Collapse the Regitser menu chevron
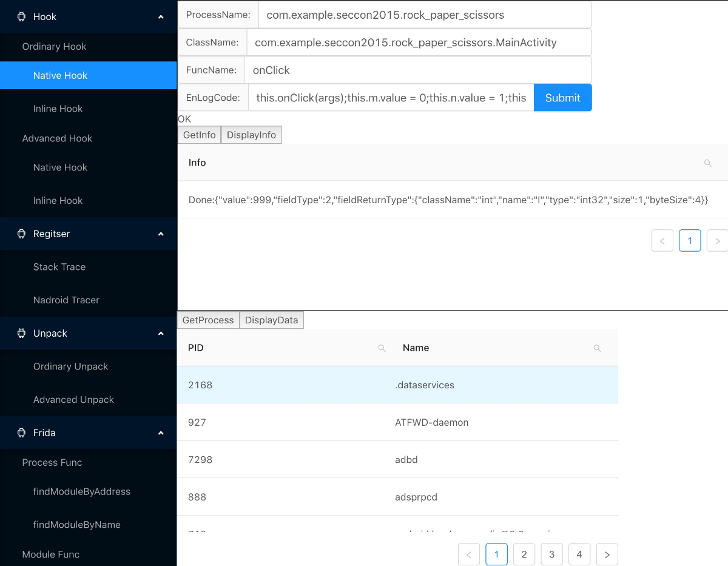 tap(161, 234)
